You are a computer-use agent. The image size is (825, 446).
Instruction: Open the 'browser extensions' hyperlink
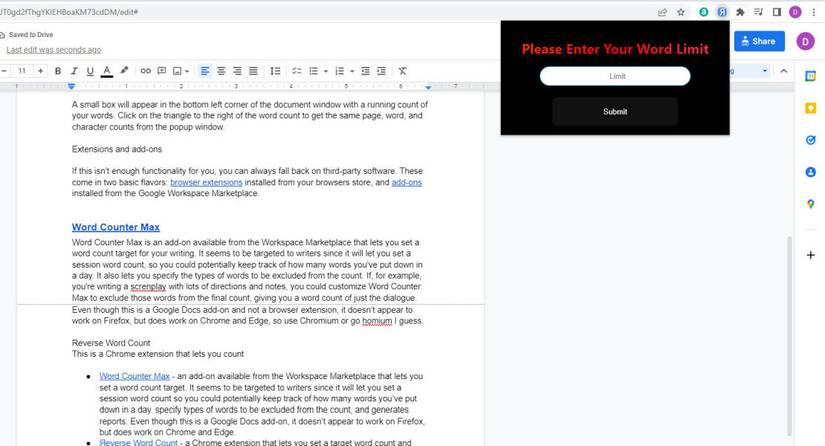click(206, 183)
